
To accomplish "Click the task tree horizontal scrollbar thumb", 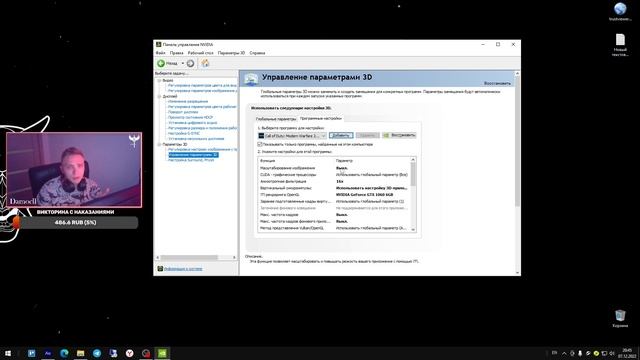I will pyautogui.click(x=189, y=258).
